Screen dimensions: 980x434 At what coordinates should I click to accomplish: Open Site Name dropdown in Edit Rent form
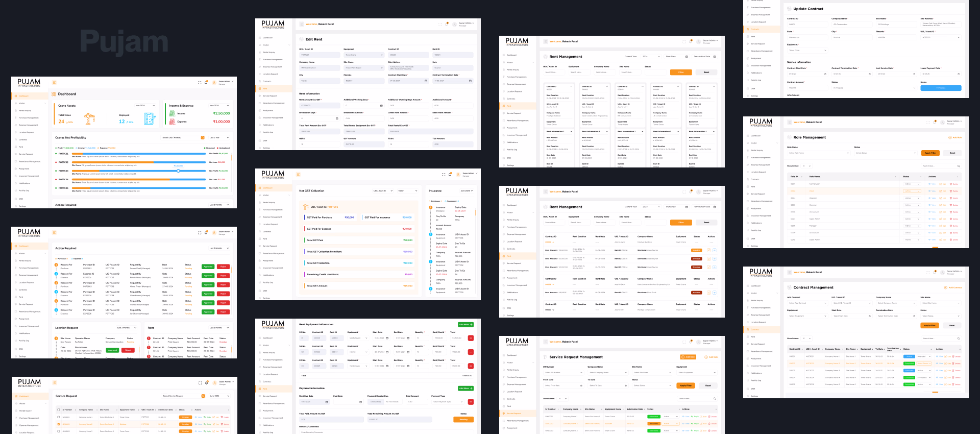point(364,68)
